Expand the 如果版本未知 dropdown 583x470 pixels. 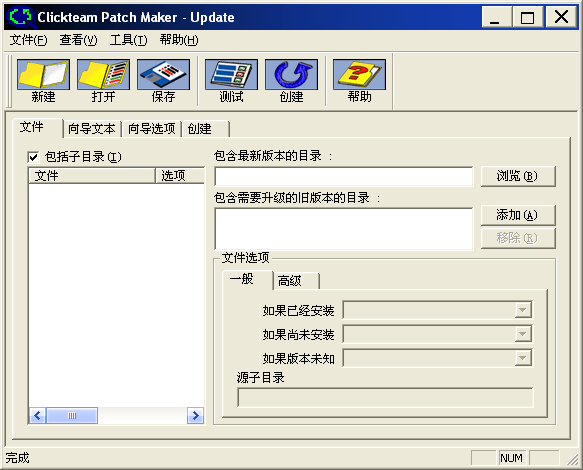click(522, 358)
